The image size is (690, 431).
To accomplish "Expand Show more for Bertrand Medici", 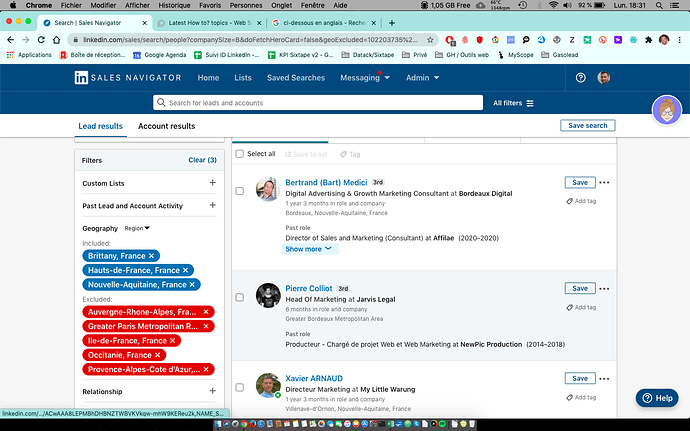I will [x=308, y=249].
